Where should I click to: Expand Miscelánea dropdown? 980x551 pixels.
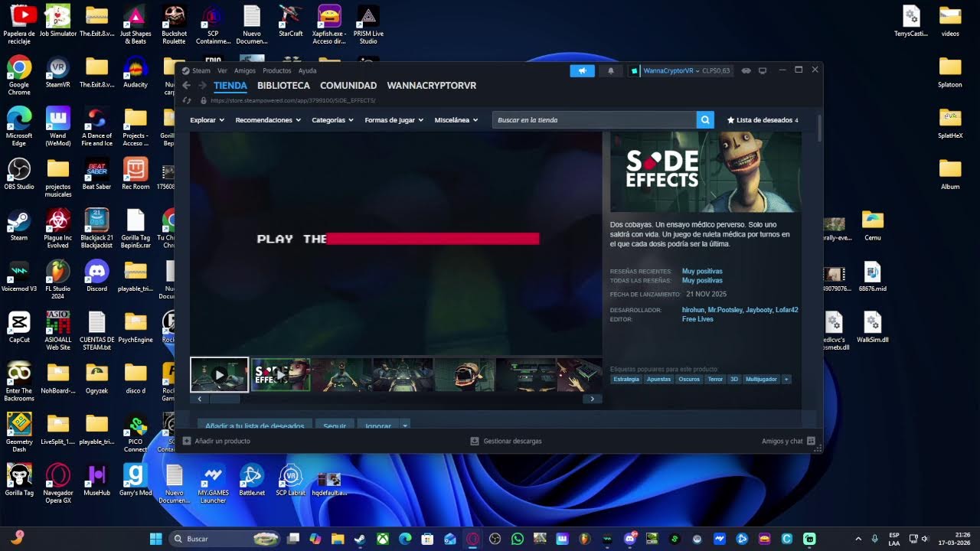pos(456,120)
